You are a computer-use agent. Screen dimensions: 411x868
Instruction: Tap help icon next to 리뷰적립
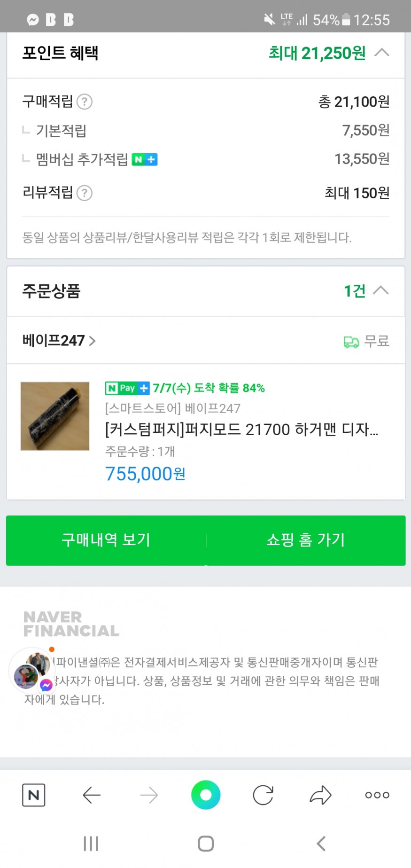tap(85, 193)
